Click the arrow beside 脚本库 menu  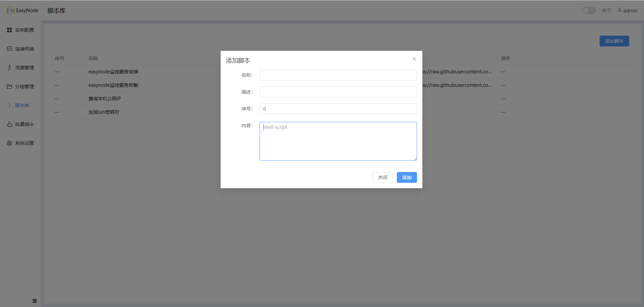pyautogui.click(x=9, y=105)
